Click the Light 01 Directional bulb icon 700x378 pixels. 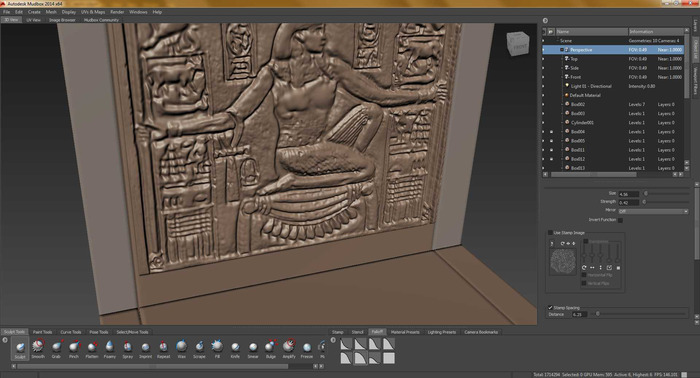tap(567, 86)
